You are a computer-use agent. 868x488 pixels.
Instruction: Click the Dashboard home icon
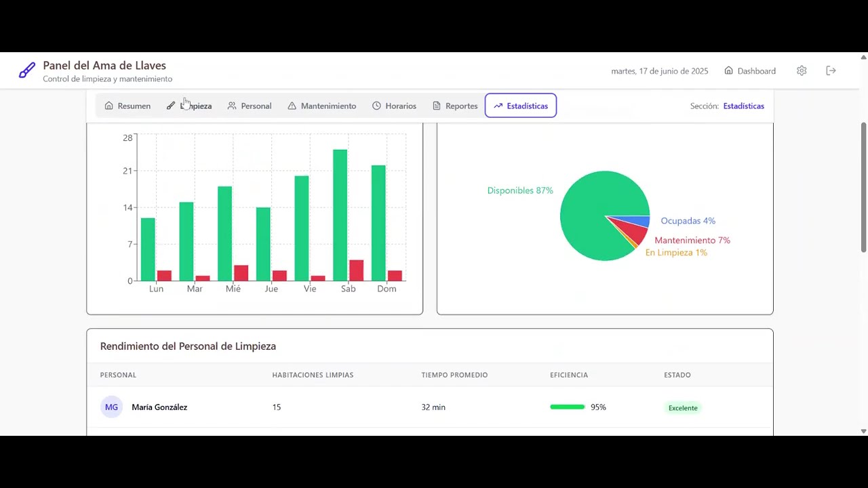728,70
